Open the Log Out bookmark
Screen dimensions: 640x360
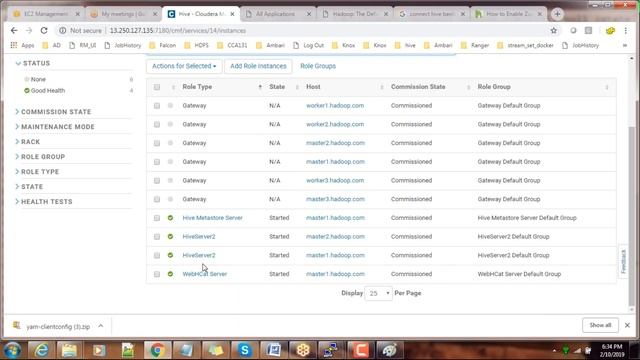[x=309, y=45]
